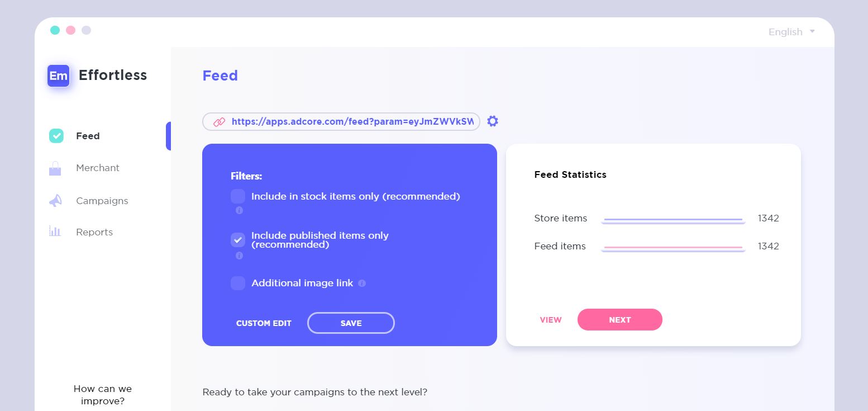Click the Effortless Em logo icon
Screen dimensions: 868x411
[x=58, y=75]
